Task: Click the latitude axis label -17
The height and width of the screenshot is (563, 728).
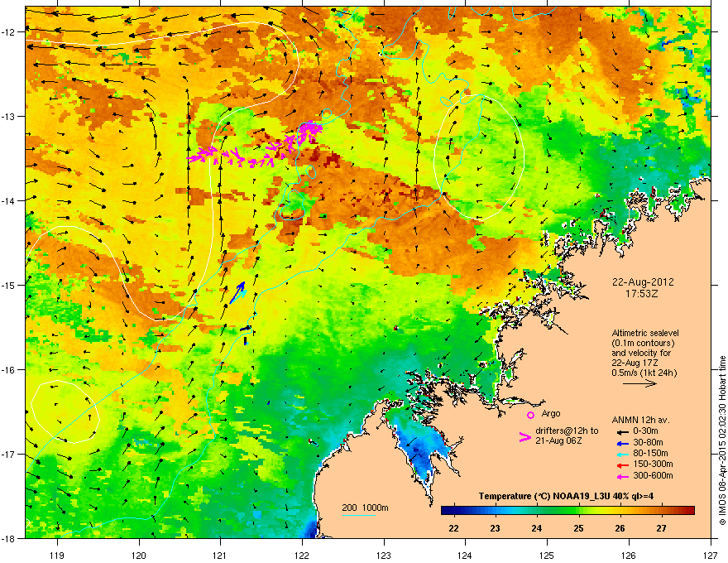Action: pyautogui.click(x=8, y=454)
